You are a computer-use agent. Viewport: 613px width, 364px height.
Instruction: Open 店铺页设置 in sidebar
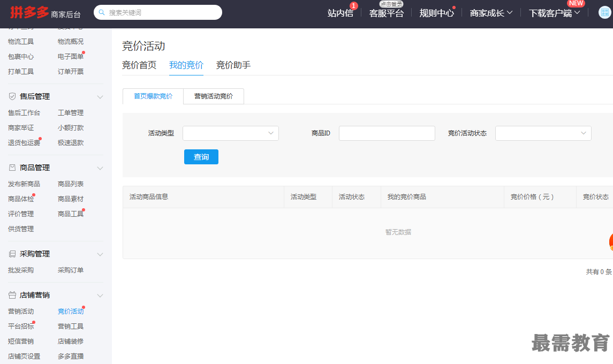[24, 356]
